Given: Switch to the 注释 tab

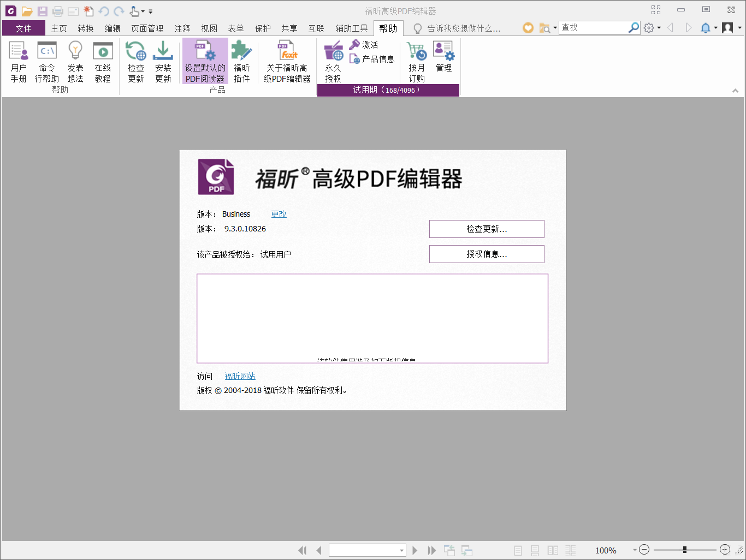Looking at the screenshot, I should [x=182, y=28].
